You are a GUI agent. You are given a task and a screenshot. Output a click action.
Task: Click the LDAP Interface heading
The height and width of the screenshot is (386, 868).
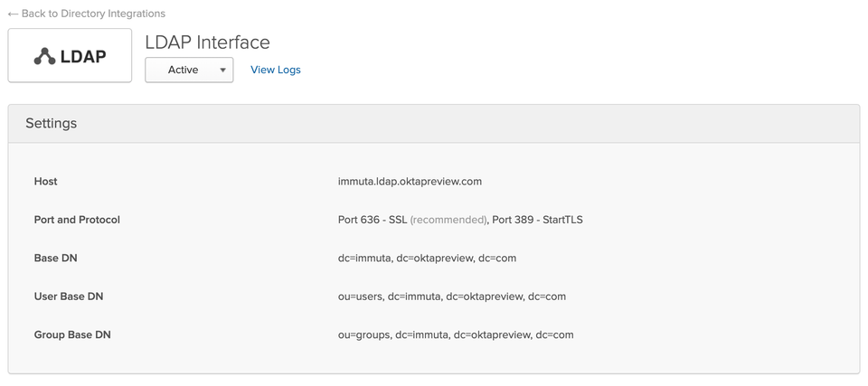pos(207,42)
